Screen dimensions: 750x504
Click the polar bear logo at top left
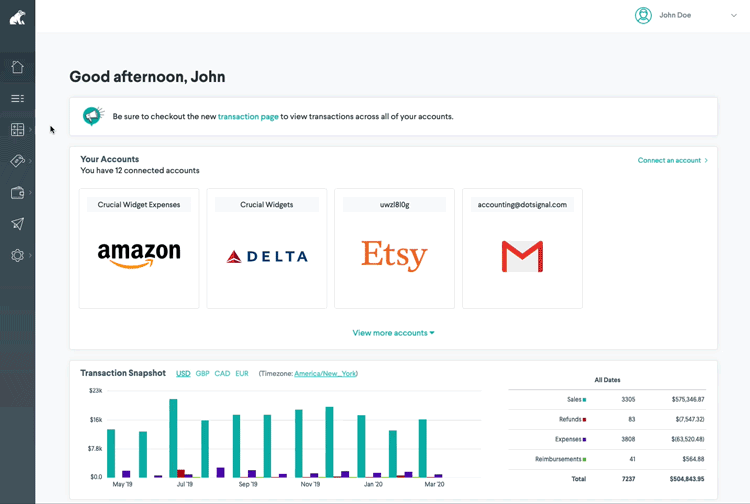(x=17, y=17)
